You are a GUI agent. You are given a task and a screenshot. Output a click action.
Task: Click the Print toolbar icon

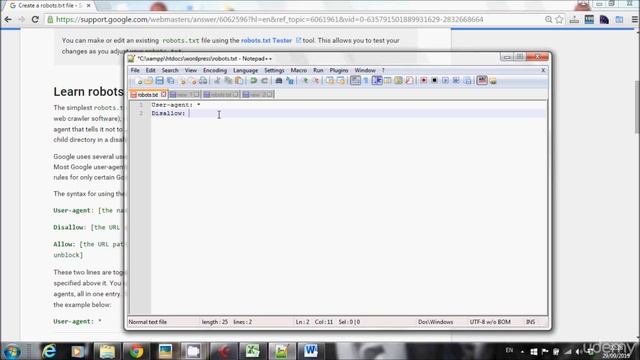pos(203,81)
